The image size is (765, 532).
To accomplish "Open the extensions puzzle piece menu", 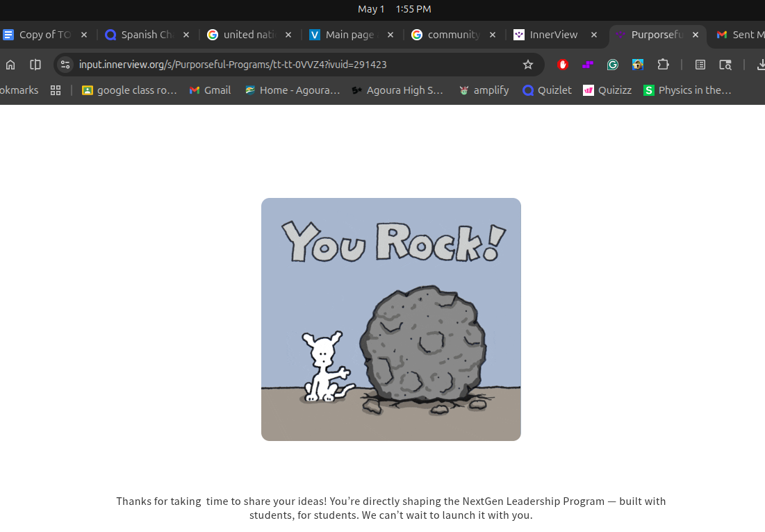I will click(663, 65).
